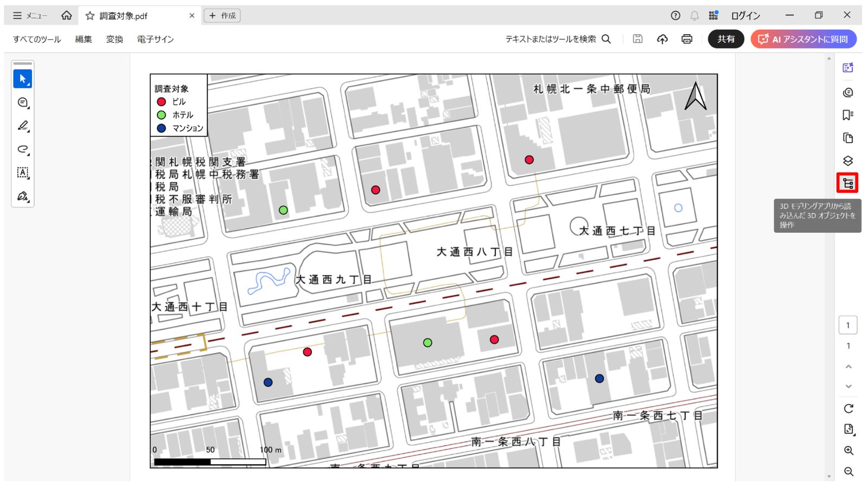Screen dimensions: 868x488
Task: Open the page thumbnails panel
Action: coord(848,138)
